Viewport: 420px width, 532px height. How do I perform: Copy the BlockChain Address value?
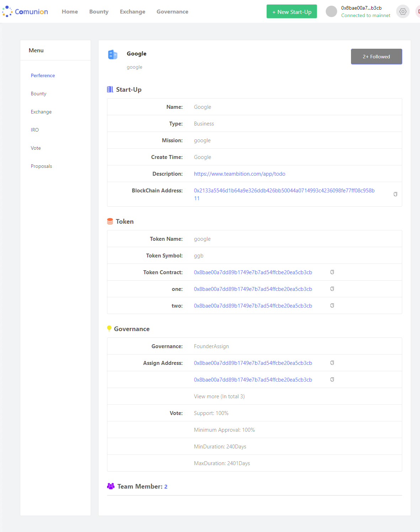(395, 194)
